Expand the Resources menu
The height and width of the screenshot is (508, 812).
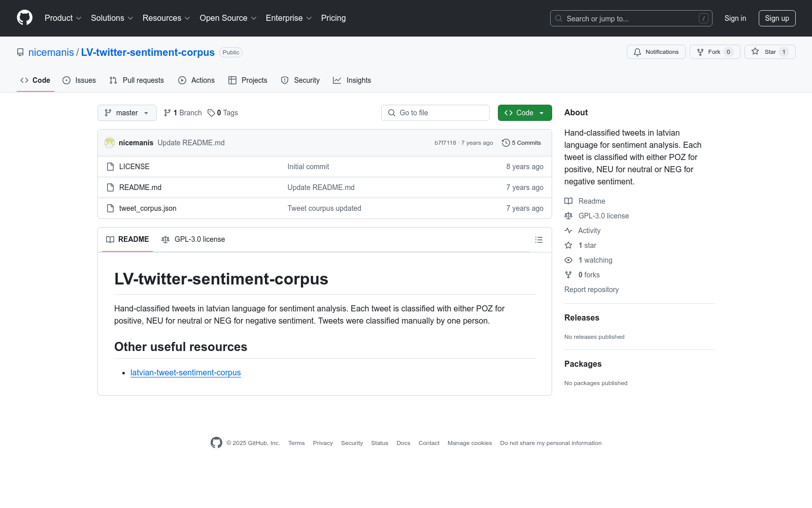click(x=166, y=18)
